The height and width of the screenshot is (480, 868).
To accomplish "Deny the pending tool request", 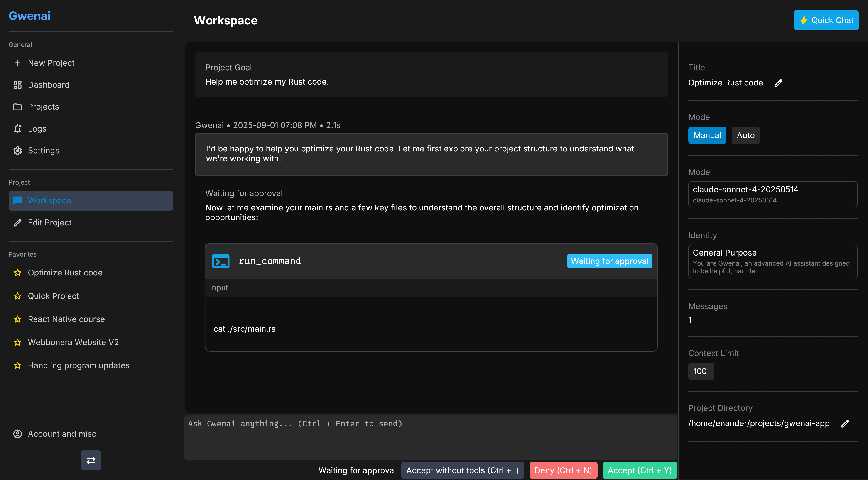I will click(x=563, y=470).
